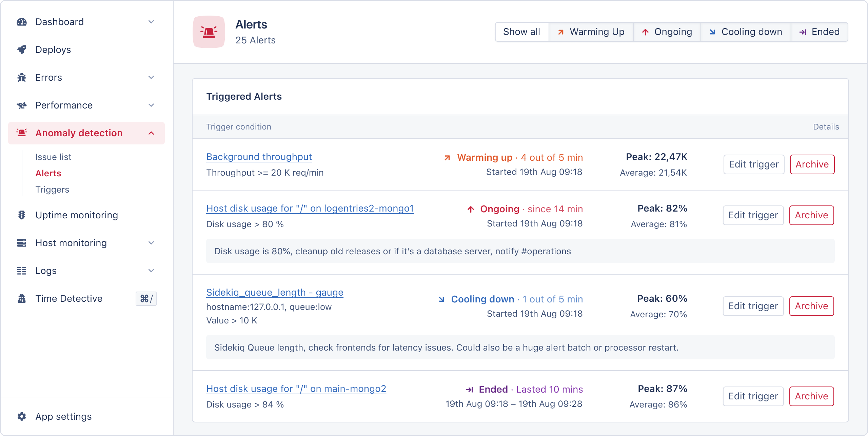868x436 pixels.
Task: Expand the Host monitoring chevron
Action: pos(151,243)
